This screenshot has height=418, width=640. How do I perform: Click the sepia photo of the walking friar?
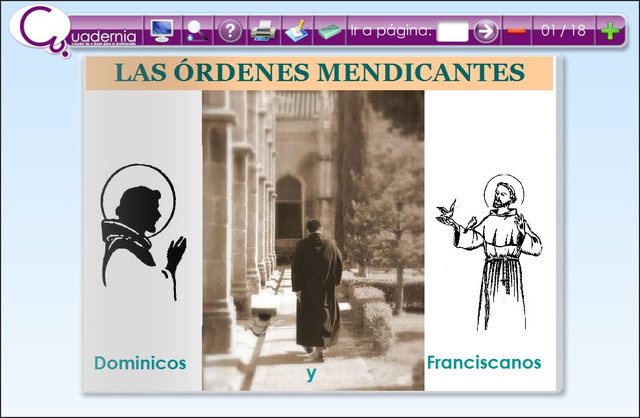(313, 240)
